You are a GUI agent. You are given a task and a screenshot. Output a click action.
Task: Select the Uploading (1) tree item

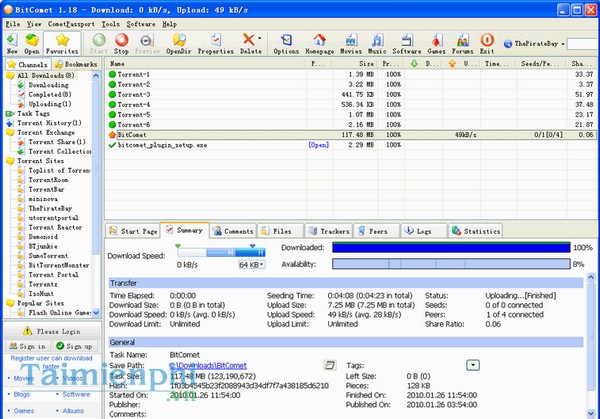pyautogui.click(x=50, y=104)
